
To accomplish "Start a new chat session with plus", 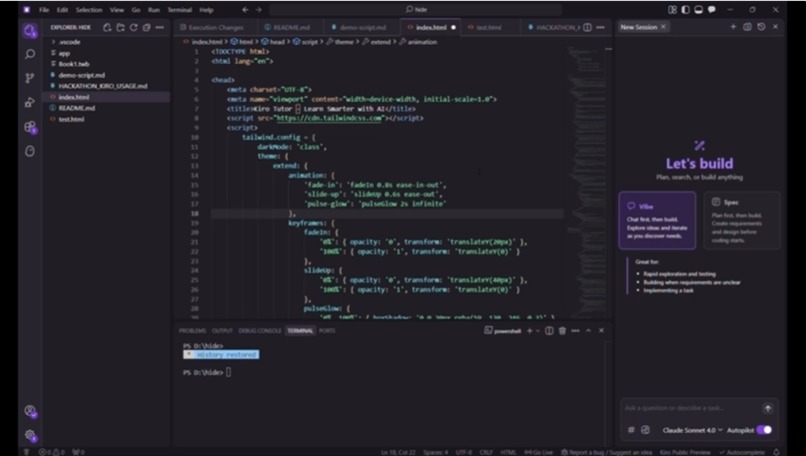I will (x=733, y=27).
